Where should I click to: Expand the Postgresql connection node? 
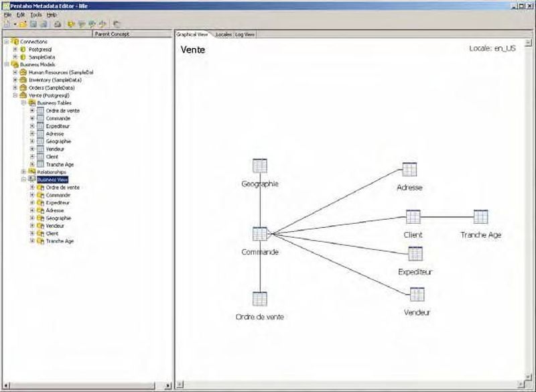(x=15, y=50)
